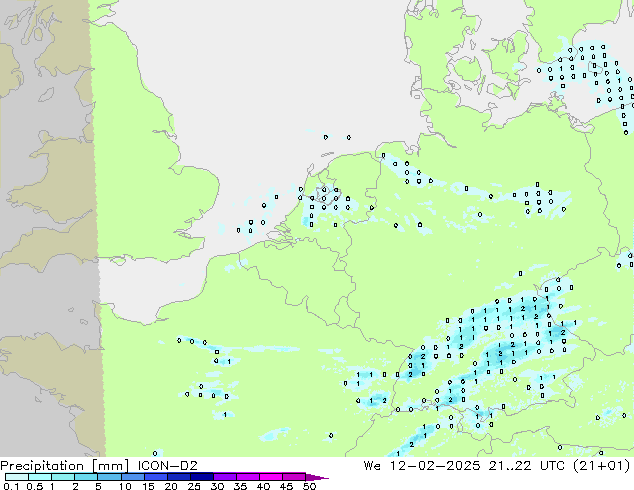
Task: Click the '(21+01)' forecast offset text
Action: click(601, 466)
